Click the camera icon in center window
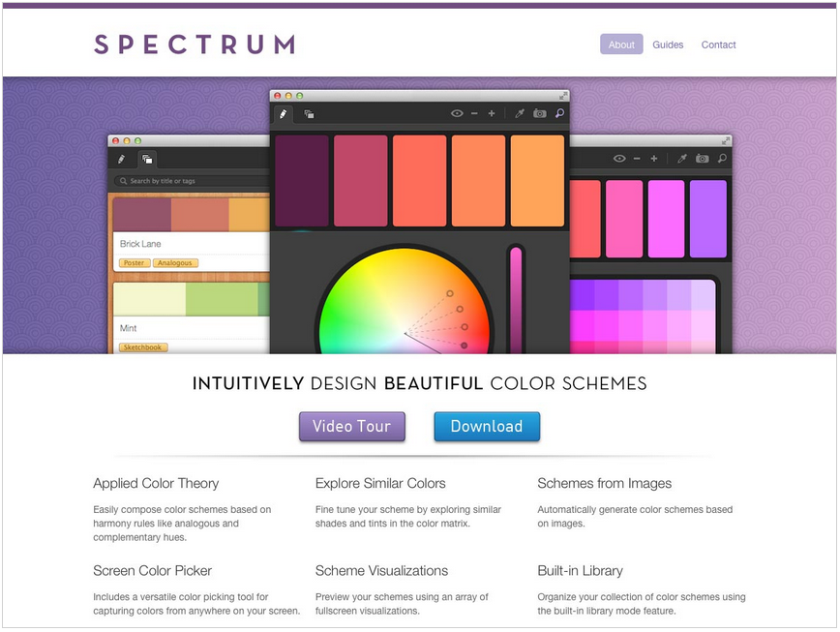This screenshot has height=632, width=840. (x=539, y=113)
